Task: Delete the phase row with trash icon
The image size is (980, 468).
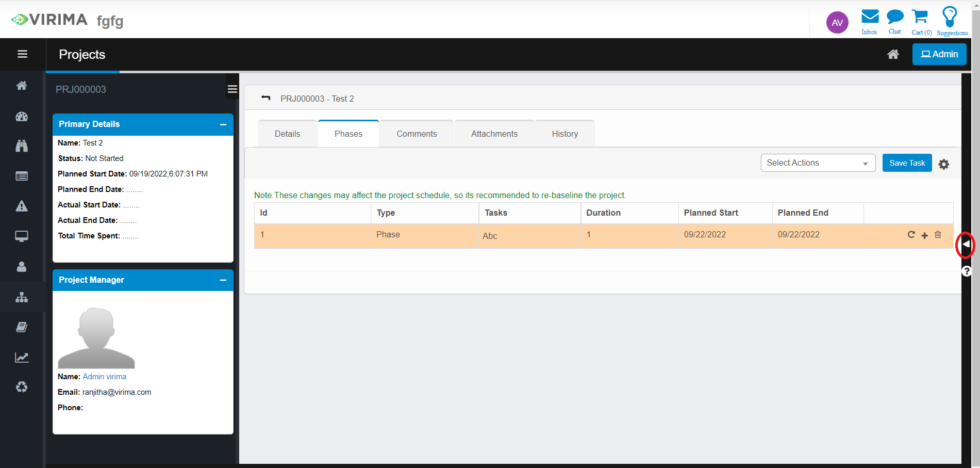Action: 938,235
